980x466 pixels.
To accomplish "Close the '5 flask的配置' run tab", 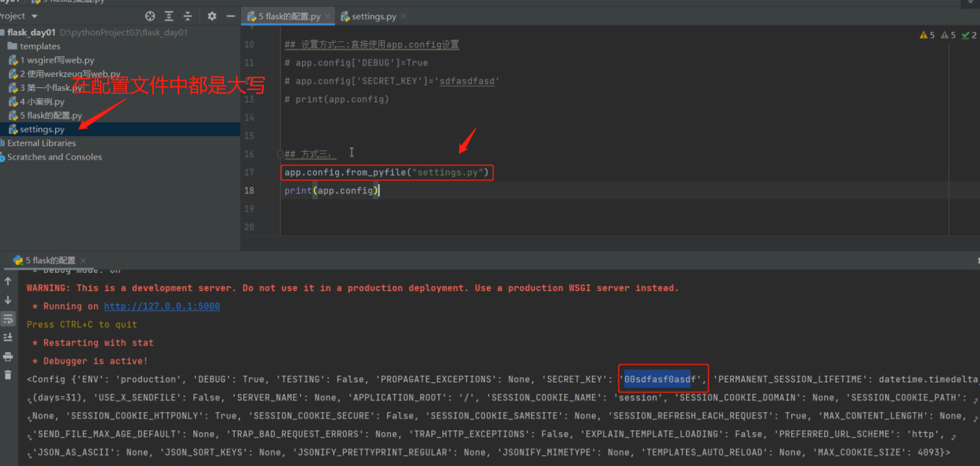I will tap(83, 260).
